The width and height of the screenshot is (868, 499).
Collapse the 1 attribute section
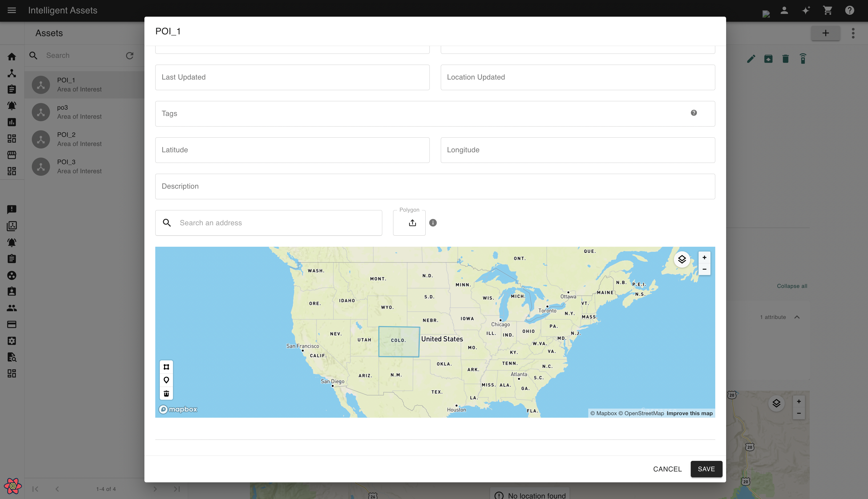pos(797,317)
